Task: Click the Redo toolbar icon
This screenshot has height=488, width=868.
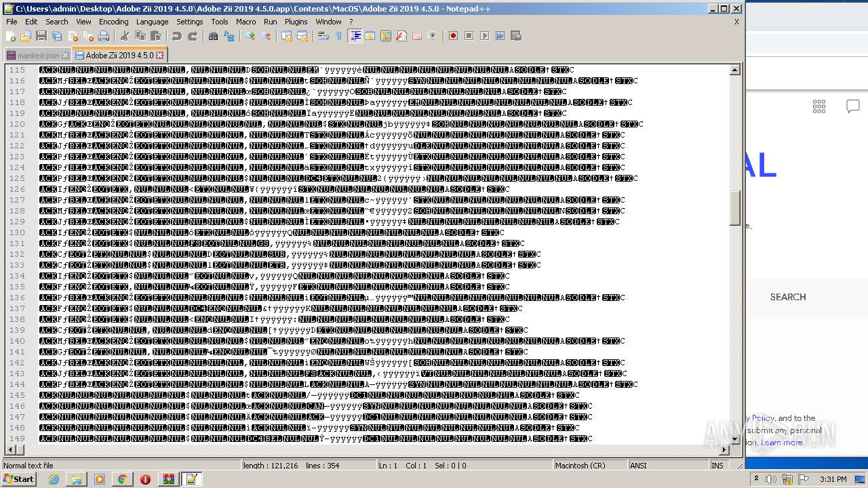Action: (x=193, y=36)
